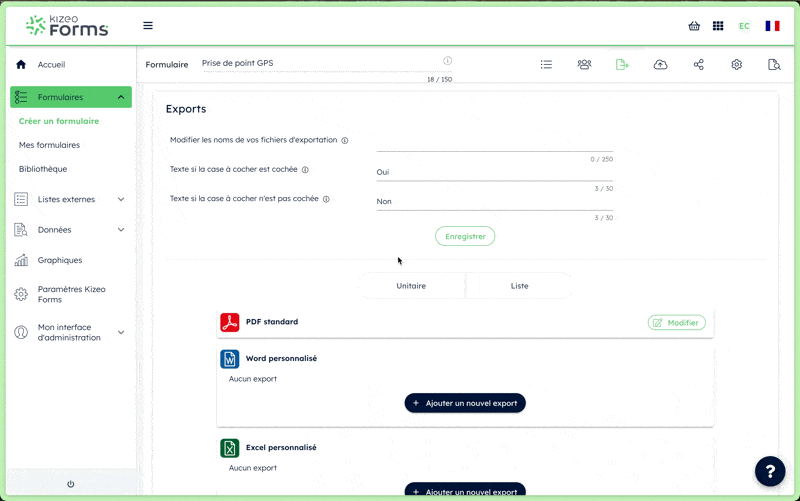Click the power logout icon
Screen dimensions: 800x501
(70, 484)
